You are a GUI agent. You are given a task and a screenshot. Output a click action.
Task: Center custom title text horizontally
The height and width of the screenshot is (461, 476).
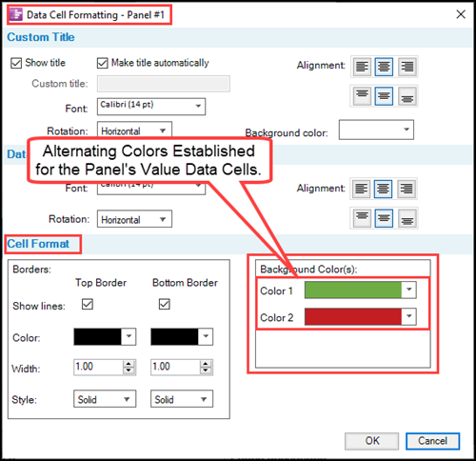click(x=384, y=67)
